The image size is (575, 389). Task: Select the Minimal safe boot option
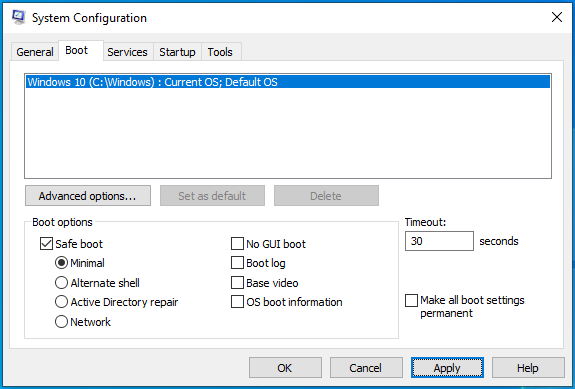(61, 263)
